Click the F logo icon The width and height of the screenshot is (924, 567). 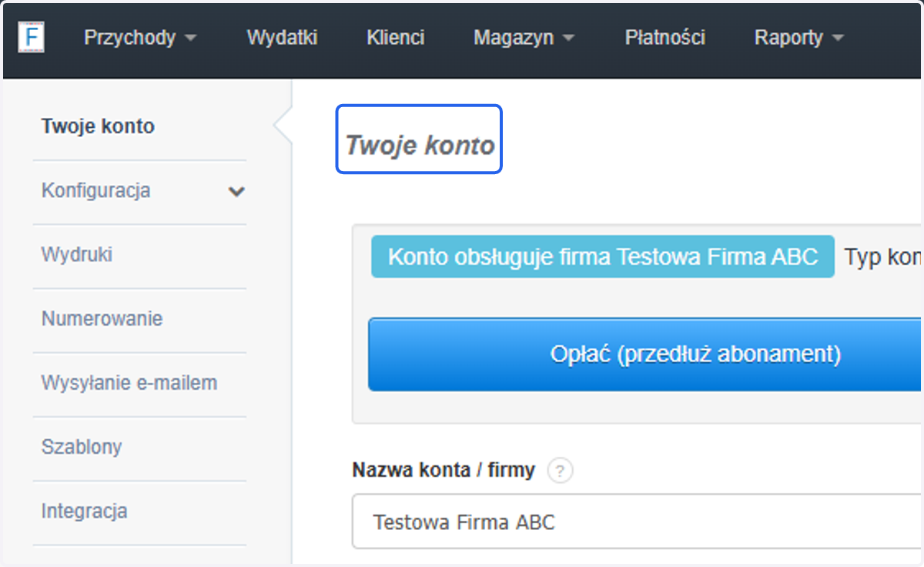[x=31, y=38]
